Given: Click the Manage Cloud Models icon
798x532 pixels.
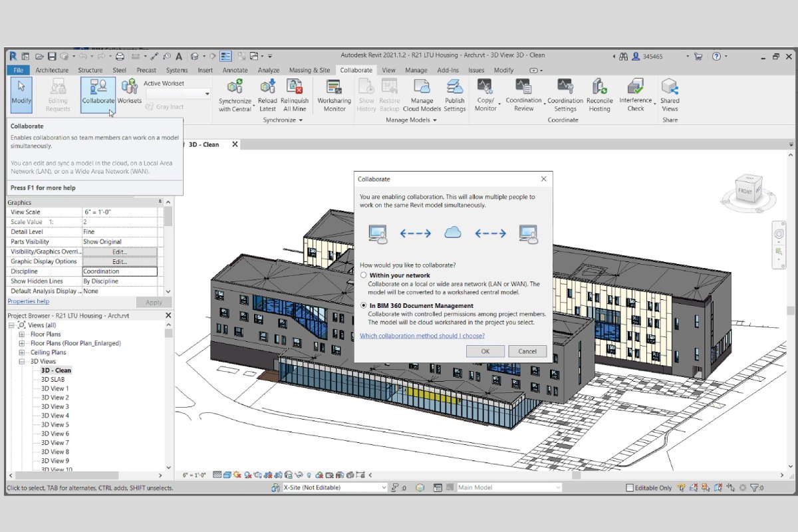Looking at the screenshot, I should click(x=422, y=87).
